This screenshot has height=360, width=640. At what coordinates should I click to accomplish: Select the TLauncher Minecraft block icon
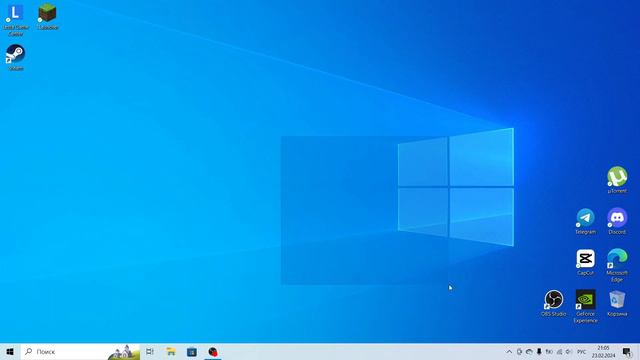click(x=47, y=17)
